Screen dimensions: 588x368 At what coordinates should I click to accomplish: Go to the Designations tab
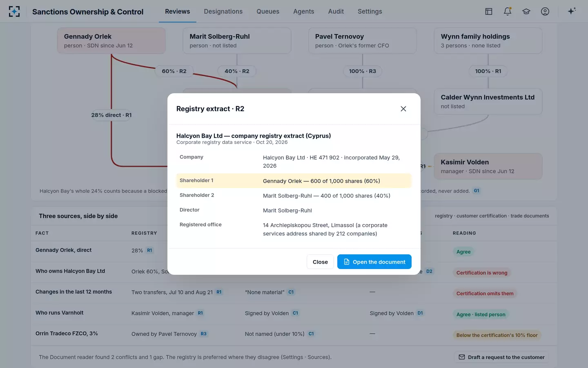(x=223, y=11)
